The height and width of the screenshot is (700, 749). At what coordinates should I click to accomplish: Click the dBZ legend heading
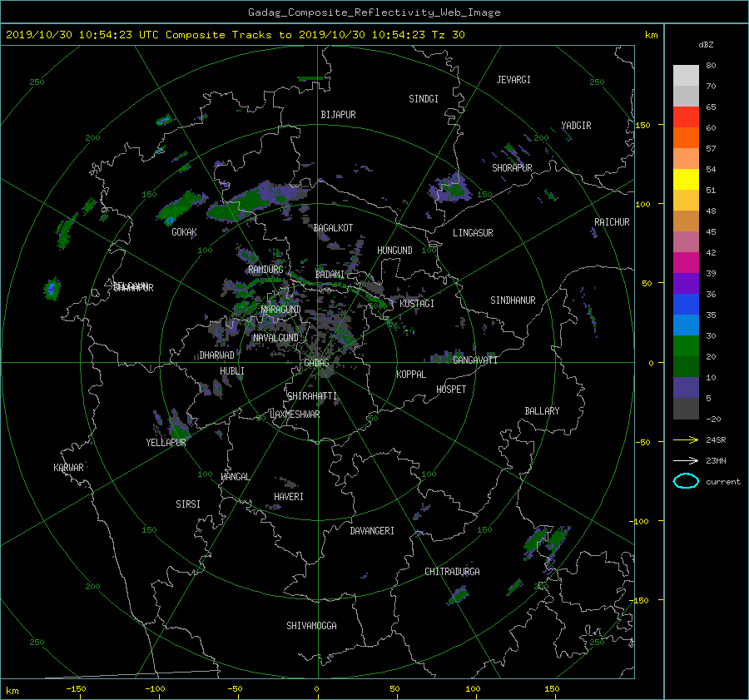(706, 45)
